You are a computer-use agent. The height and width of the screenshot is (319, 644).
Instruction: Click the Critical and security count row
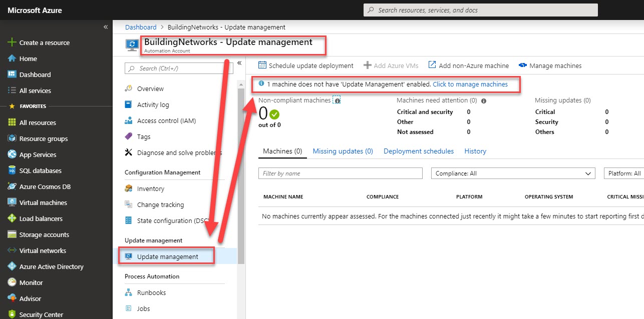[434, 112]
